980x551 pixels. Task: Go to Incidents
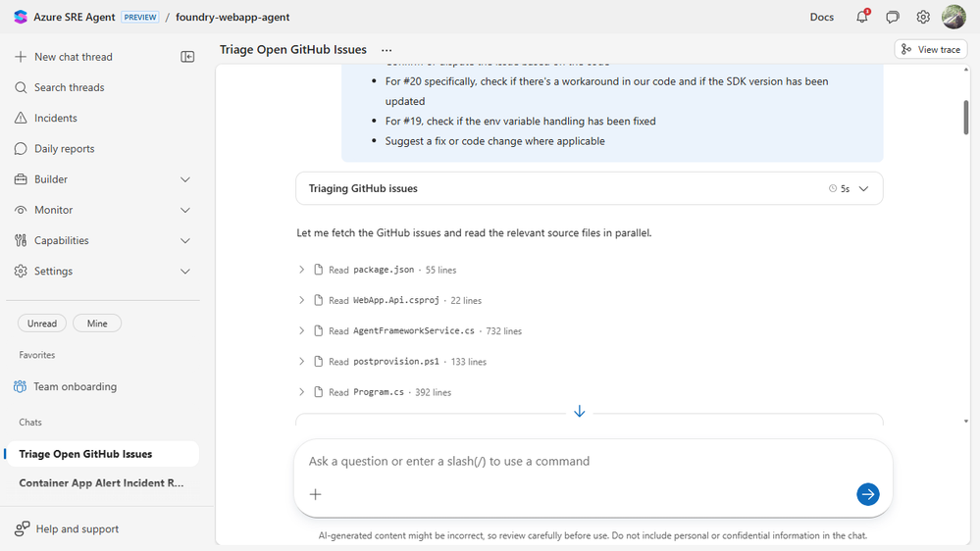tap(56, 118)
